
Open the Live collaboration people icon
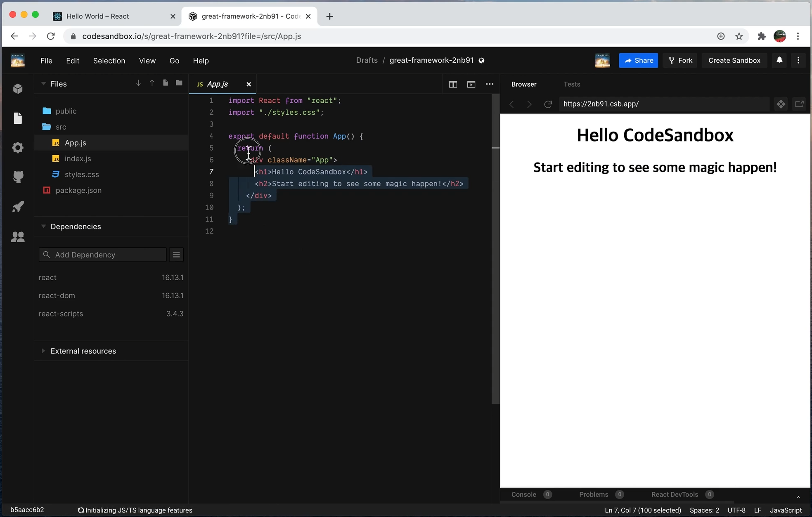point(18,236)
